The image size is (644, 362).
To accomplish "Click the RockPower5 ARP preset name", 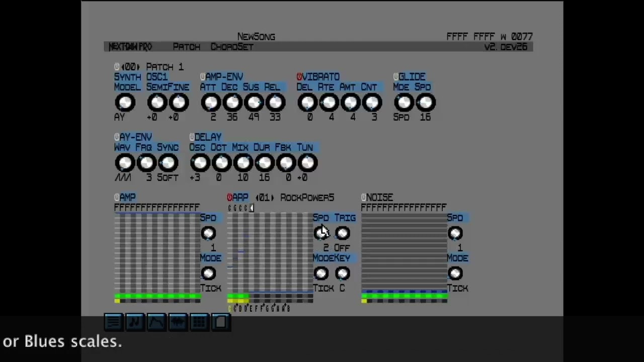I will 307,198.
